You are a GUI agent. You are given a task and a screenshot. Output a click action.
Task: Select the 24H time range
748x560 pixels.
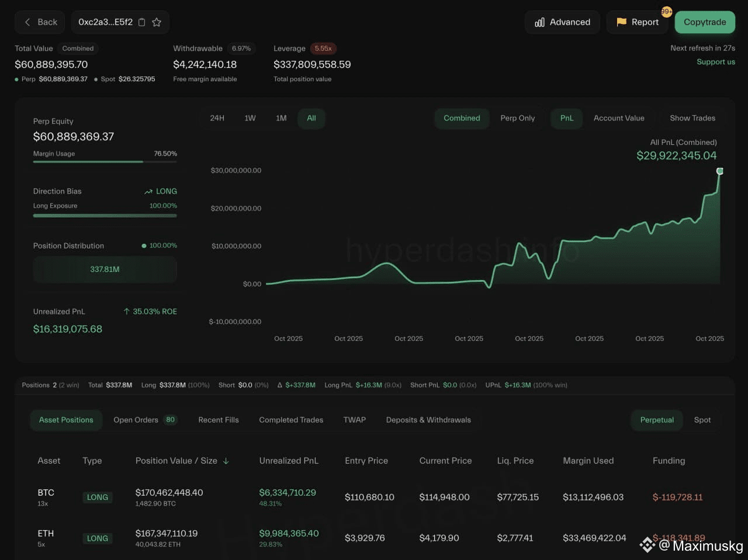pyautogui.click(x=217, y=118)
